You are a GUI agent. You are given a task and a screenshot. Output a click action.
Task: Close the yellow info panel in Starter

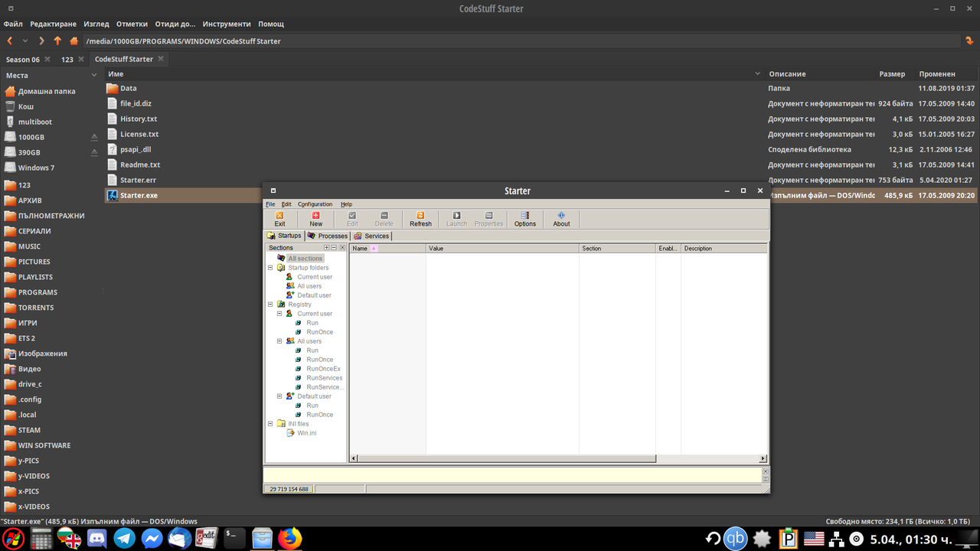tap(766, 471)
